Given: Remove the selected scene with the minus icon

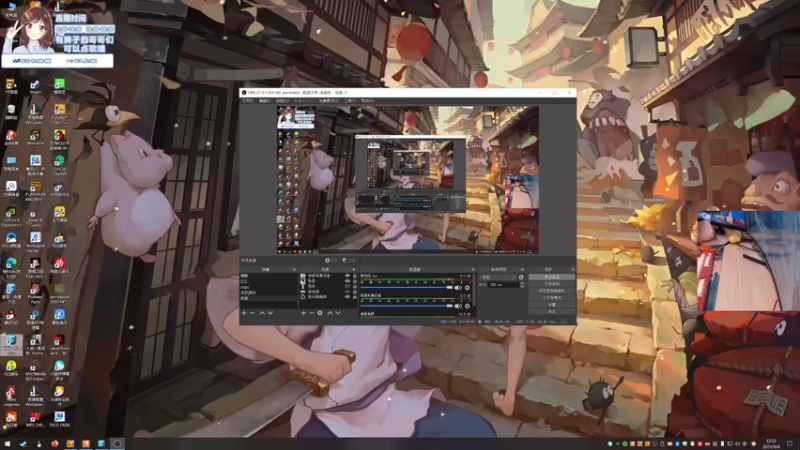Looking at the screenshot, I should coord(253,313).
